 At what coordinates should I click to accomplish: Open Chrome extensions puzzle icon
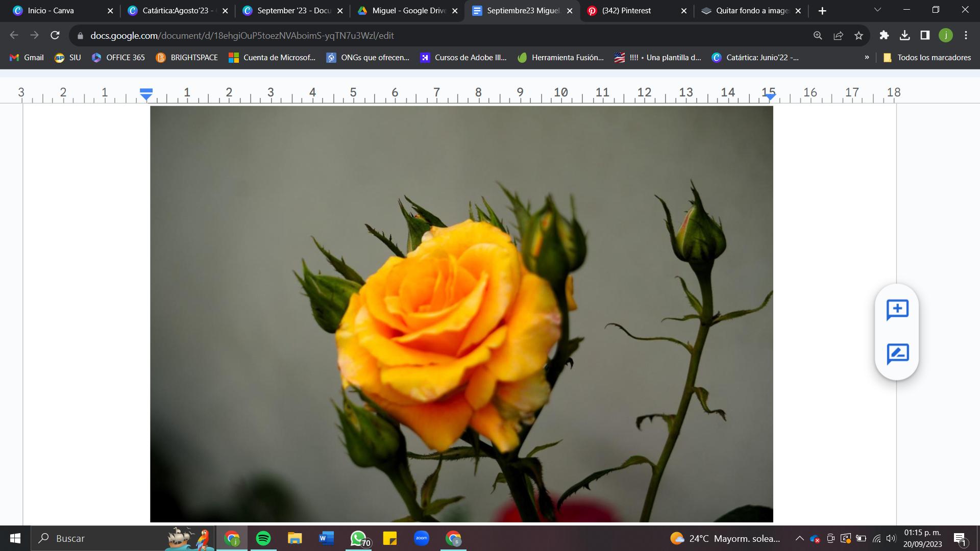(884, 35)
